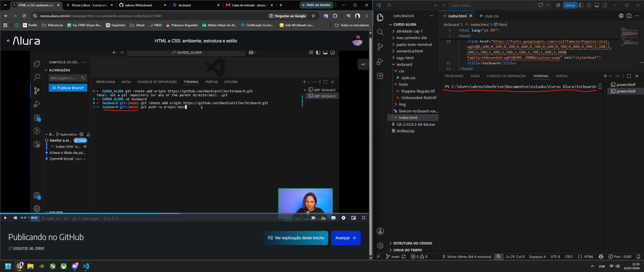
Task: Open the CONSOLE DE DEPURAÇÃO panel tab
Action: coord(506,76)
